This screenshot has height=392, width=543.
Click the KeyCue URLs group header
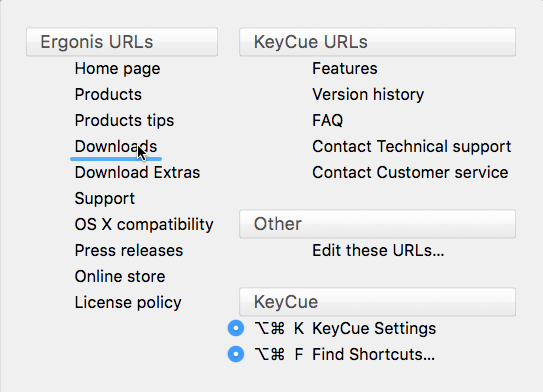point(377,42)
